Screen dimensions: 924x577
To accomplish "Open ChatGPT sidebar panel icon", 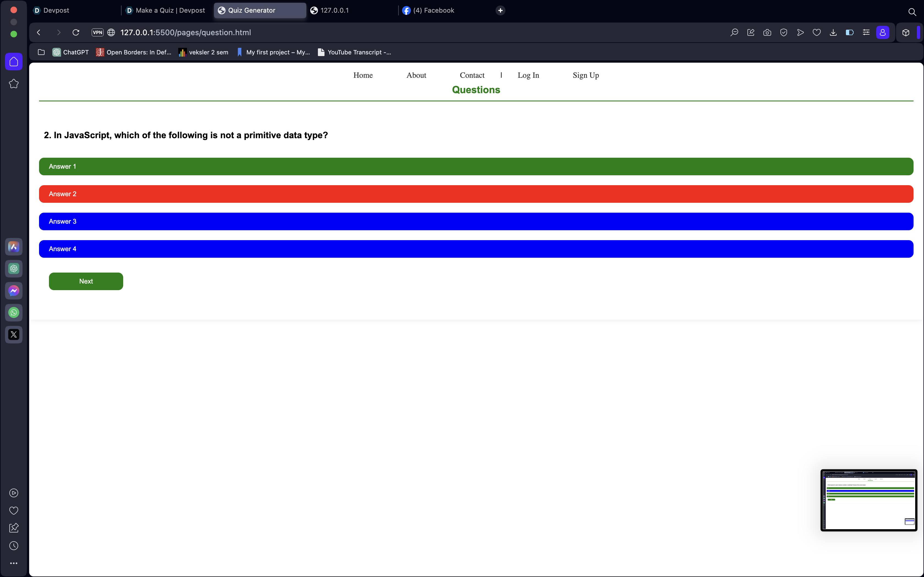I will coord(14,269).
